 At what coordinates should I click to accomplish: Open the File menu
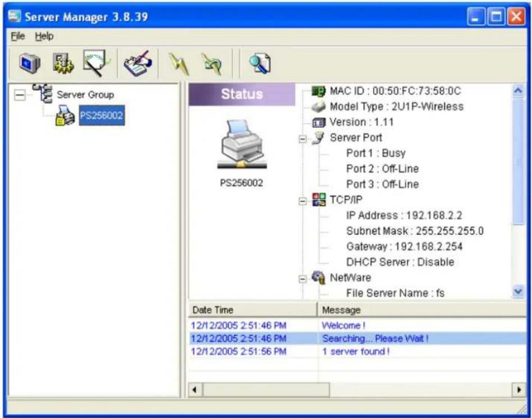(17, 36)
